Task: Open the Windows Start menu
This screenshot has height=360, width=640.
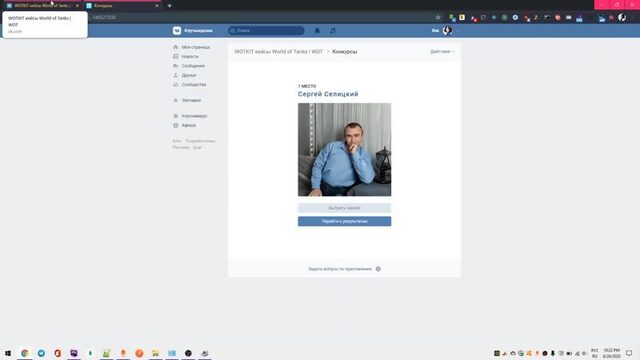Action: (x=8, y=353)
